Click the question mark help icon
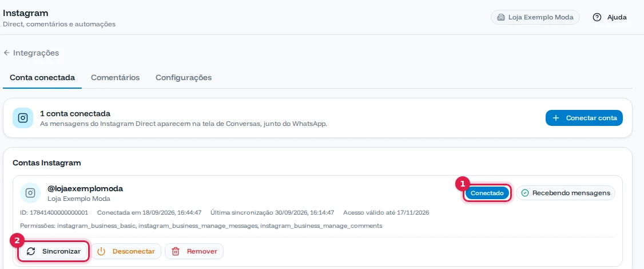644x269 pixels. [x=597, y=17]
